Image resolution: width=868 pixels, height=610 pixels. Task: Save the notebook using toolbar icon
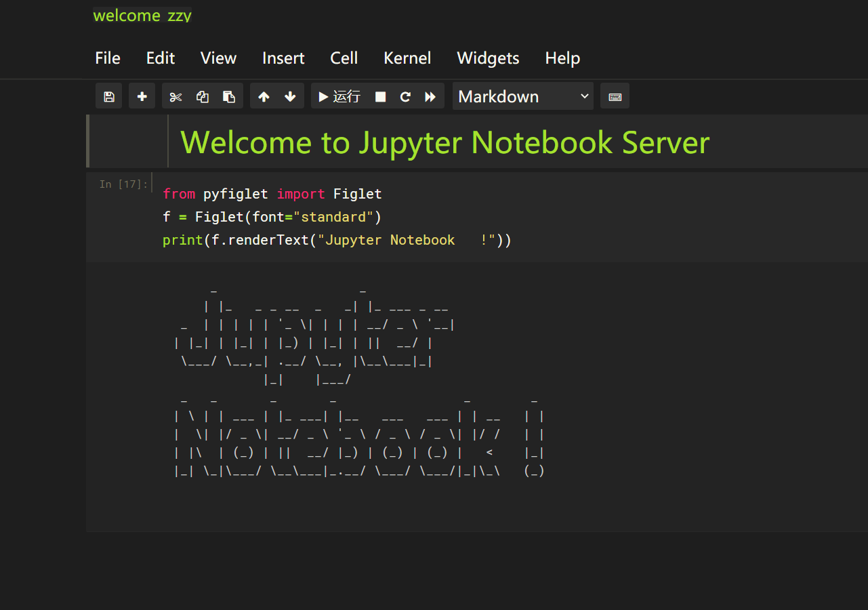(108, 96)
